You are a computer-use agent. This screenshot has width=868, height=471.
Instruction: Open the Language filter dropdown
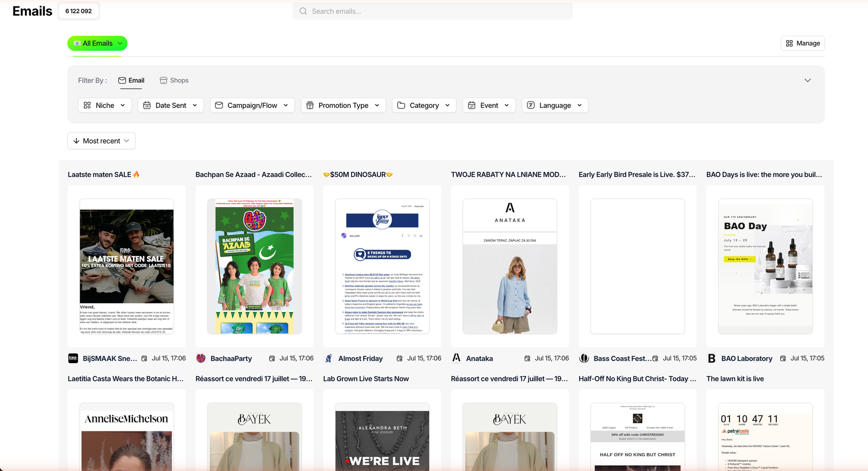click(x=555, y=105)
